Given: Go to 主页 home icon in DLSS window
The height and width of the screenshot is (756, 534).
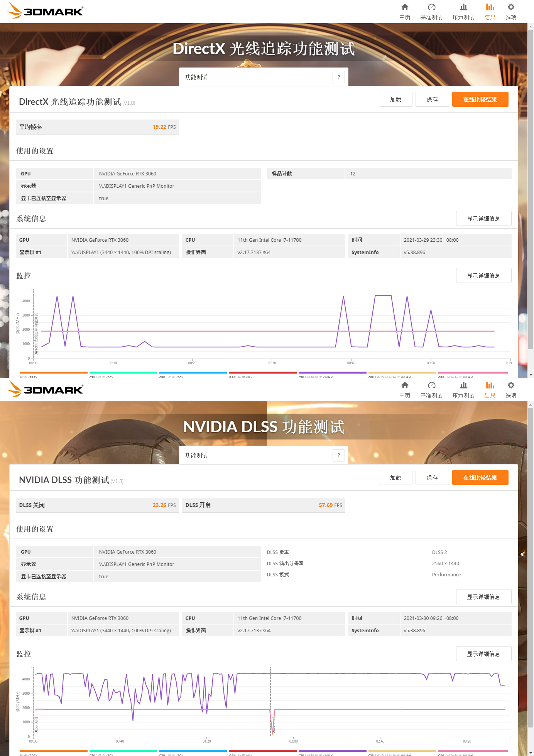Looking at the screenshot, I should pos(405,385).
